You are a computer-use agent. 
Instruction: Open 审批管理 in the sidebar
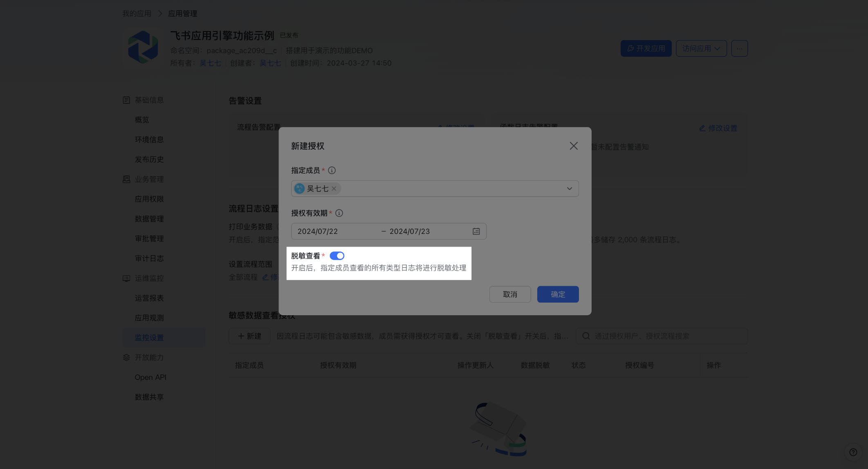click(x=149, y=239)
